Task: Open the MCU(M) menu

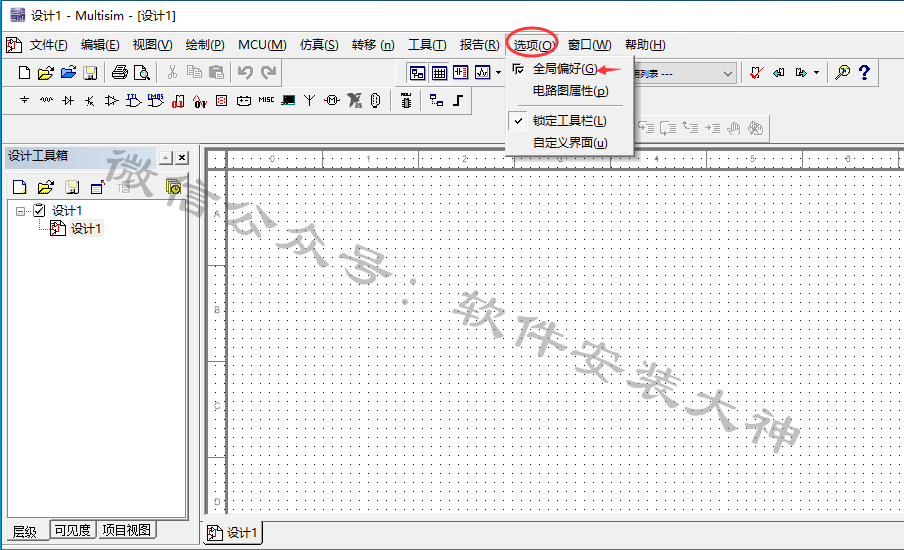Action: pyautogui.click(x=262, y=45)
